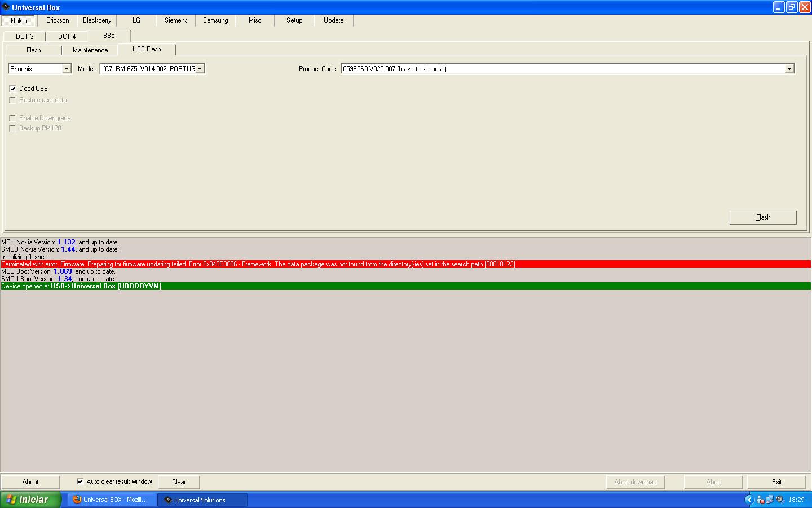Toggle Enable Downgrade checkbox

coord(12,118)
